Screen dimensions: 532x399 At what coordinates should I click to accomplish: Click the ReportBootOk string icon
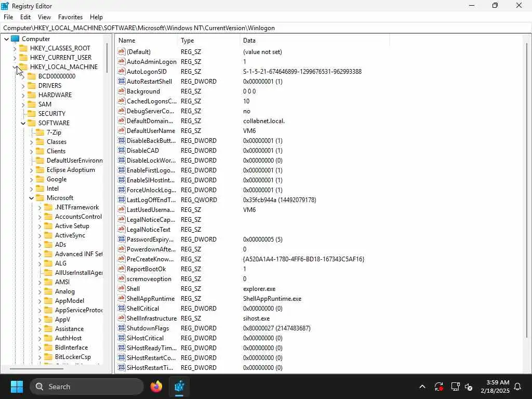pos(122,269)
